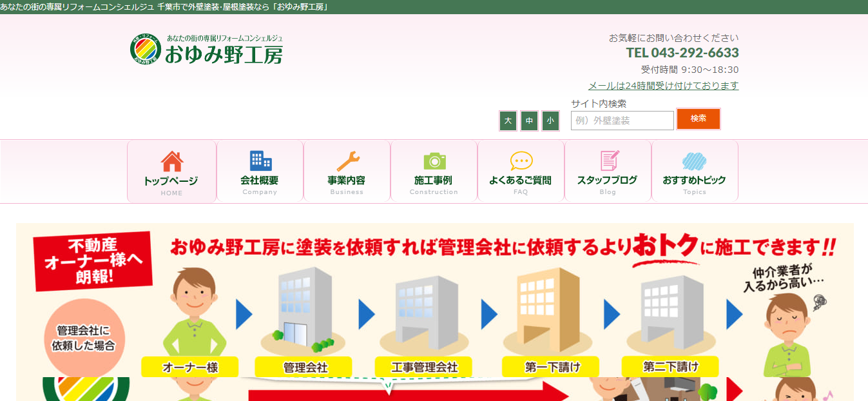
Task: Click the orange 検索 search button
Action: point(699,119)
